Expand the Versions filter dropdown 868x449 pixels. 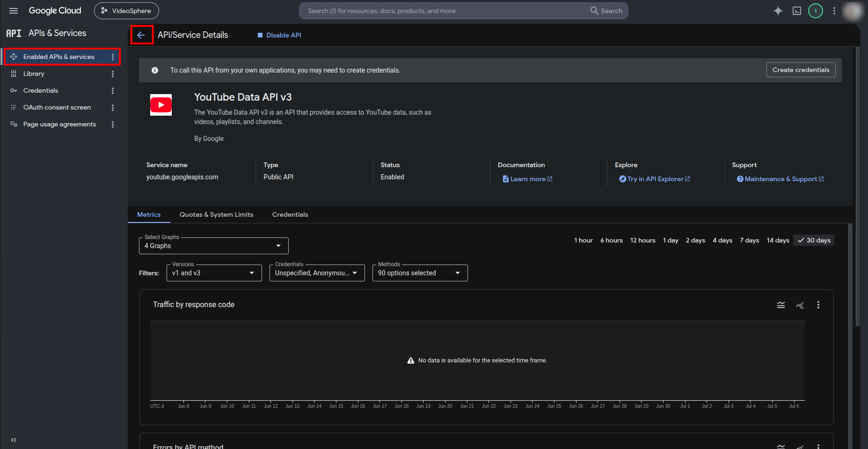click(x=214, y=273)
